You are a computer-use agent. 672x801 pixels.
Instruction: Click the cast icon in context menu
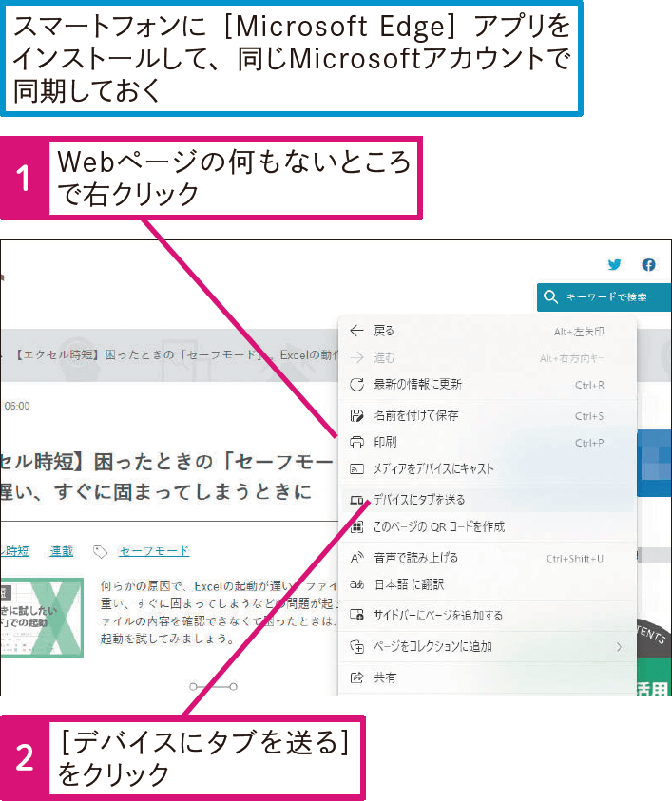coord(356,469)
